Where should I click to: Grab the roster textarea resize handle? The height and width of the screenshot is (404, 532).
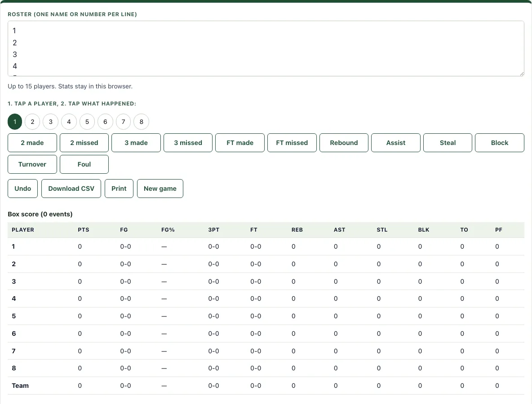[x=522, y=74]
